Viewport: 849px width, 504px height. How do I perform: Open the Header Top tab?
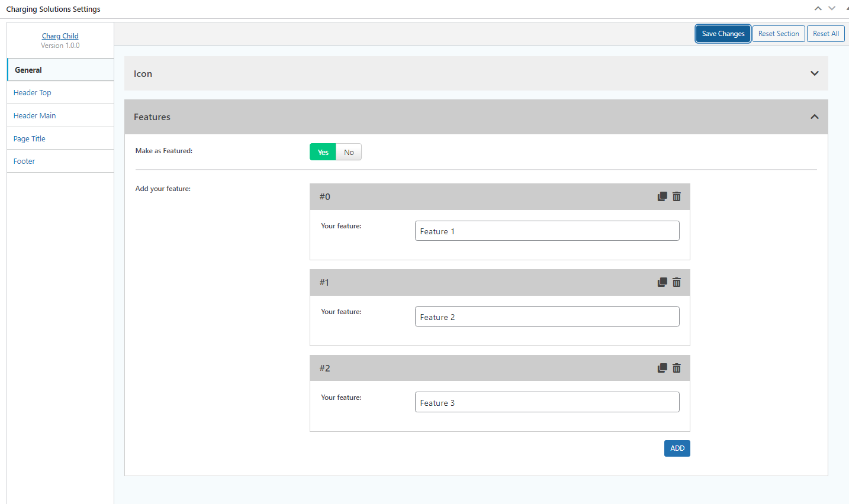(33, 92)
